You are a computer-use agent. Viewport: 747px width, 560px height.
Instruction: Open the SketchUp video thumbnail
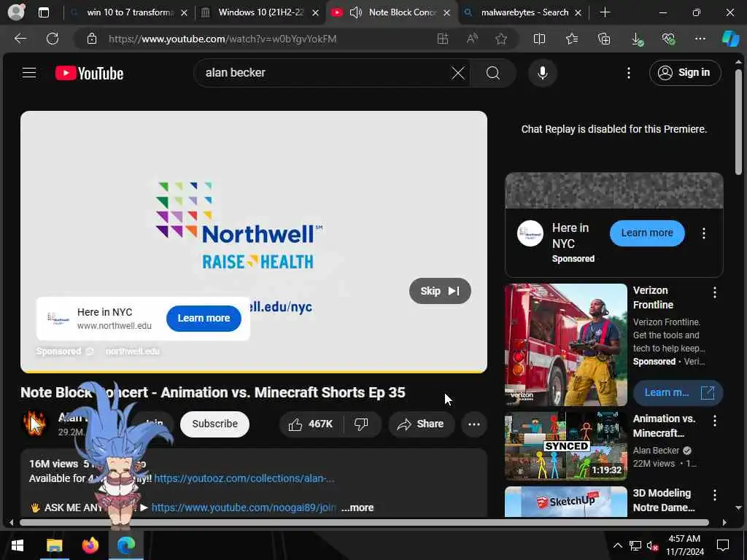[565, 502]
